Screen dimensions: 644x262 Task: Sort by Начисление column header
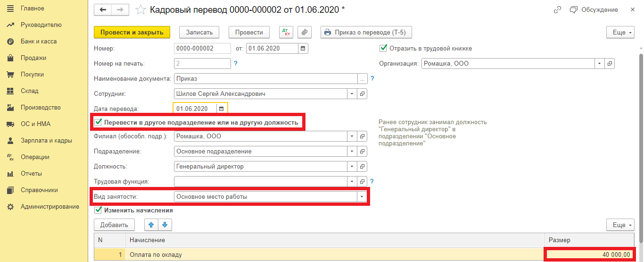point(335,240)
